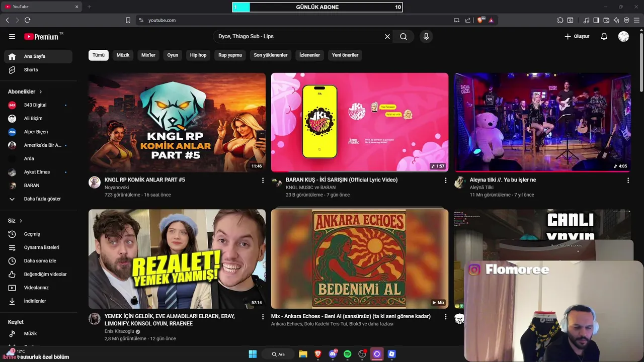Bookmark the page via the bookmark icon
644x362 pixels.
[128, 20]
